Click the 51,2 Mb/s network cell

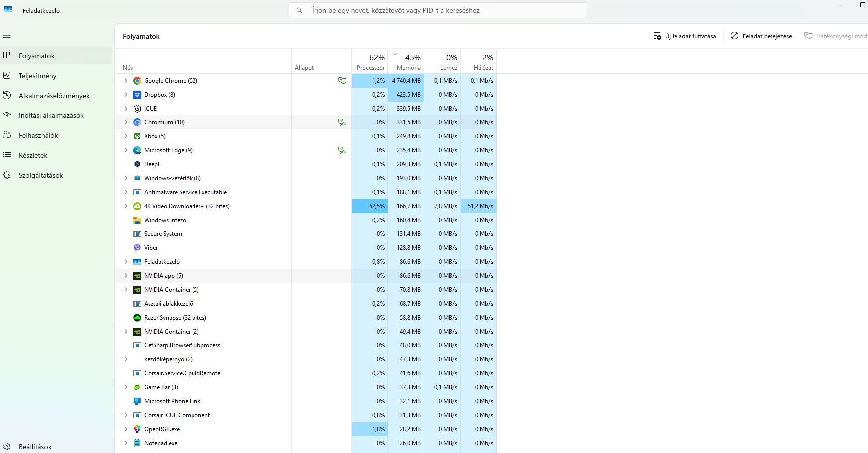coord(479,206)
